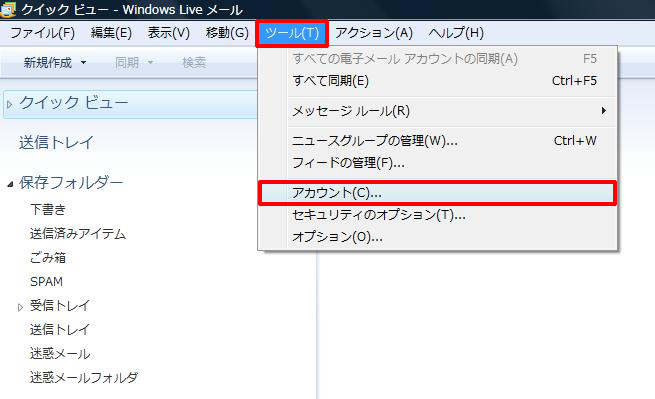Open the 迷惑メールフォルダ folder
The image size is (655, 399).
(84, 378)
